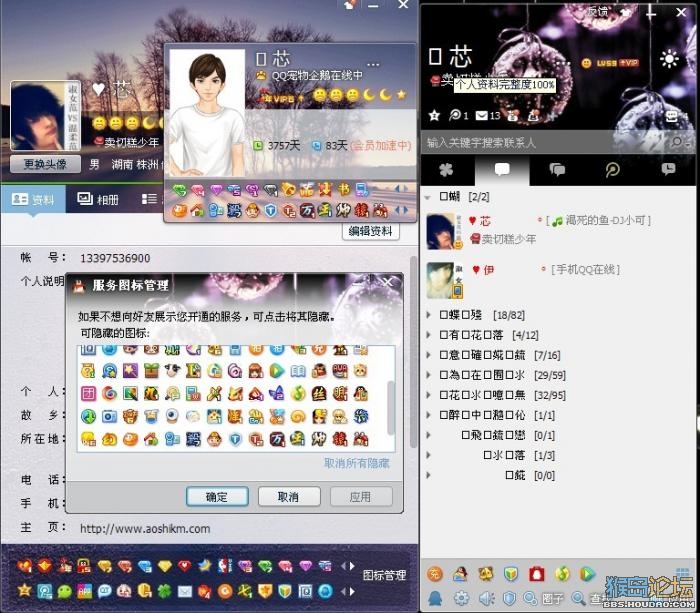The image size is (700, 613).
Task: Click the yellow diamond icon in profile bar
Action: tap(165, 566)
